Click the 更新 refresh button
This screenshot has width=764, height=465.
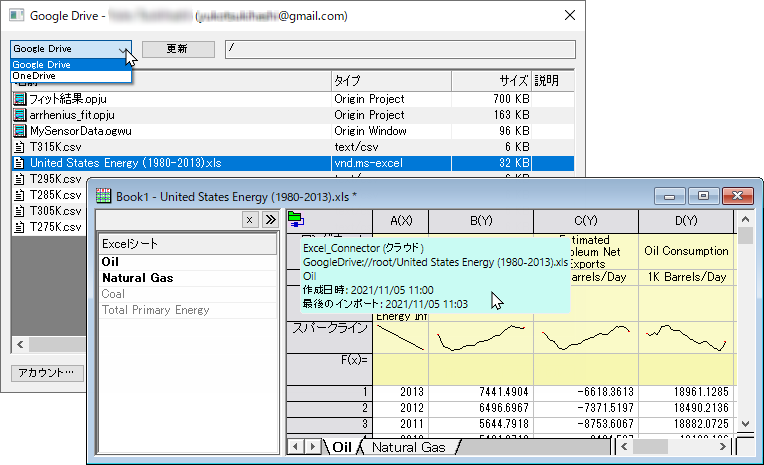(178, 49)
